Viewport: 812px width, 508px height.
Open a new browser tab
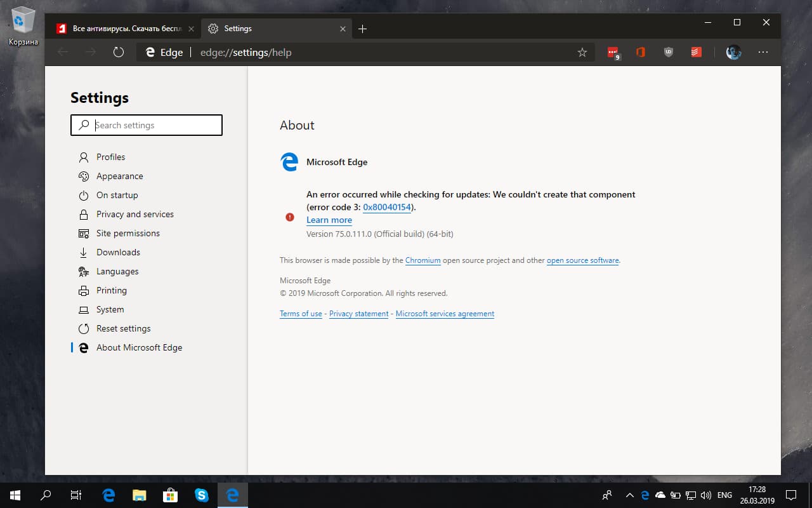(x=362, y=28)
